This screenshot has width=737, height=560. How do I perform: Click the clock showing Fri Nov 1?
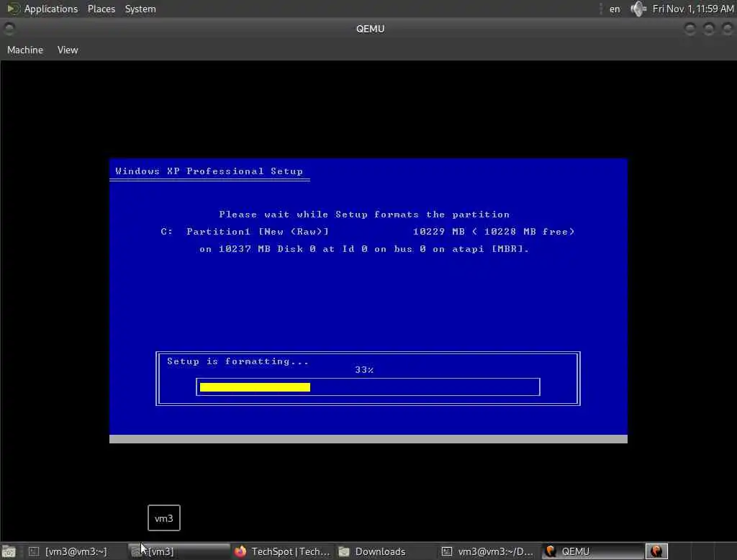693,9
